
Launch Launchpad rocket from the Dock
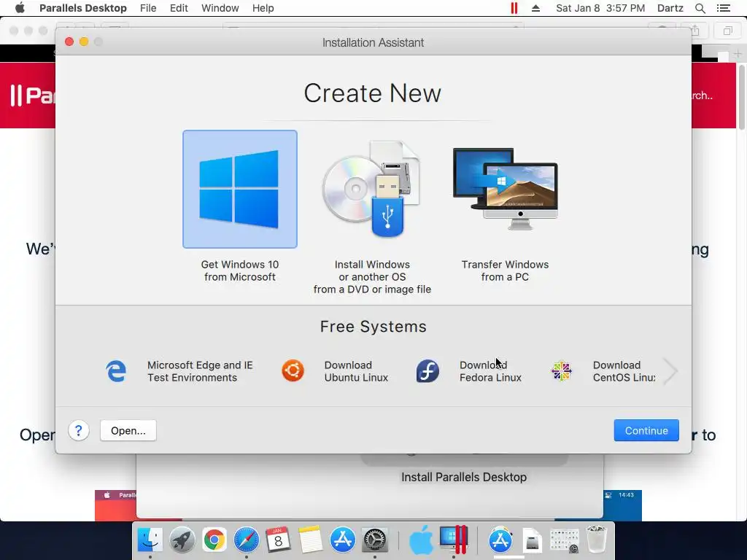point(182,540)
